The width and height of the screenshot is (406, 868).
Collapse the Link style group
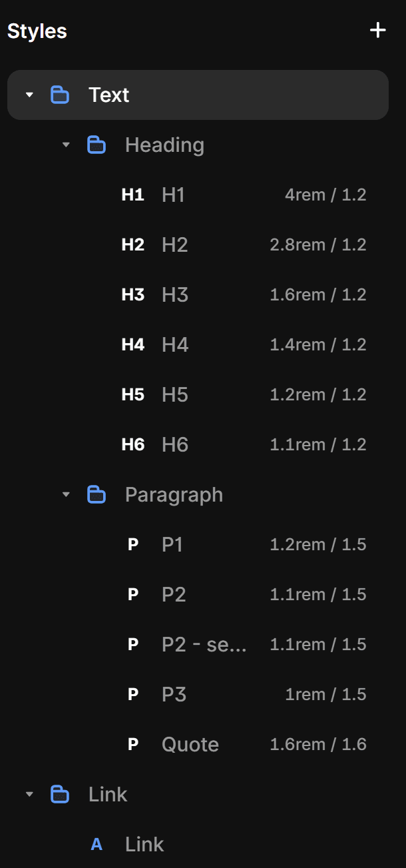click(x=29, y=794)
